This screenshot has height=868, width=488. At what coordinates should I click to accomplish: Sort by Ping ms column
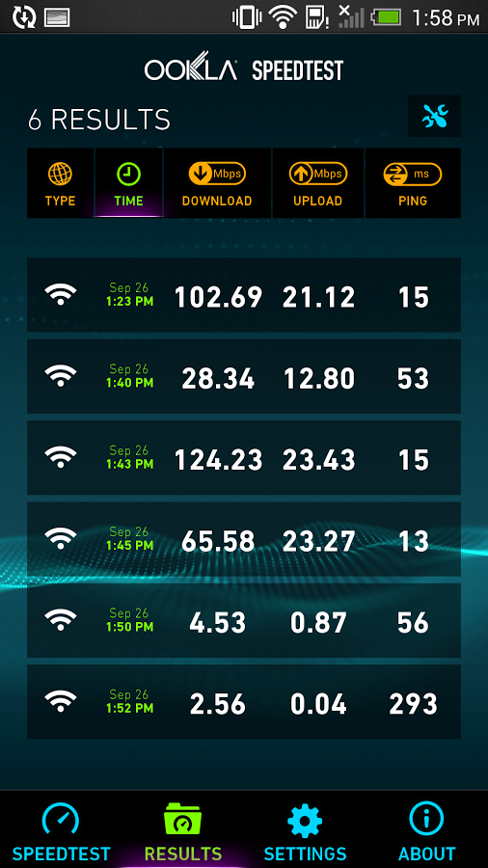[413, 182]
